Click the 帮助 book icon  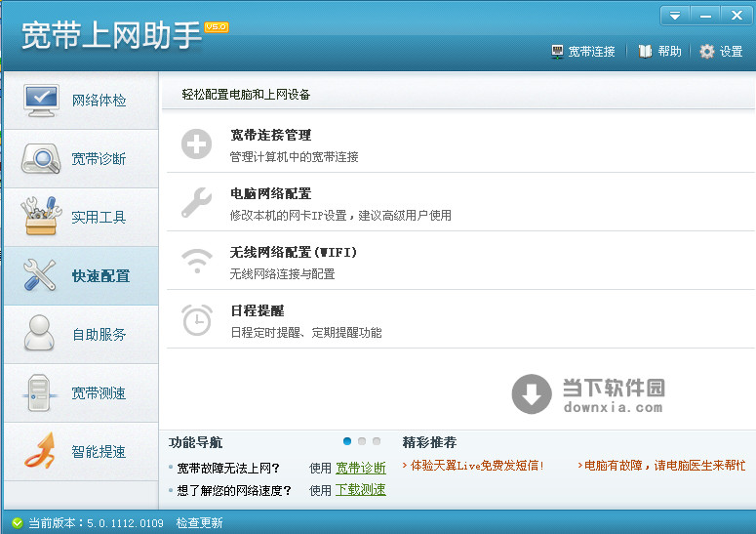[645, 51]
